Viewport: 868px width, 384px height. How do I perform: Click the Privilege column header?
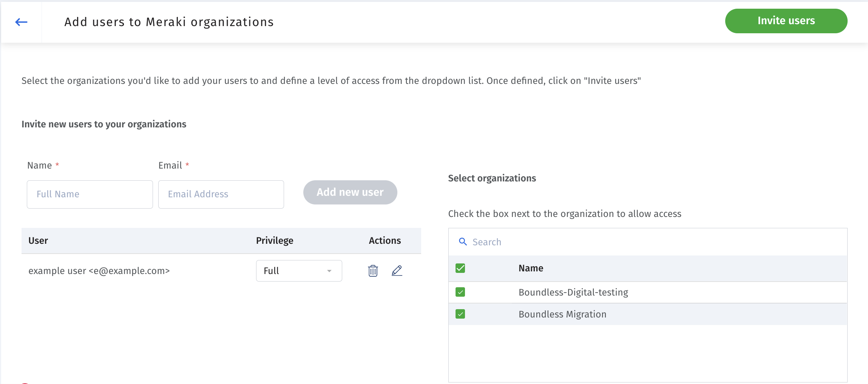[275, 240]
